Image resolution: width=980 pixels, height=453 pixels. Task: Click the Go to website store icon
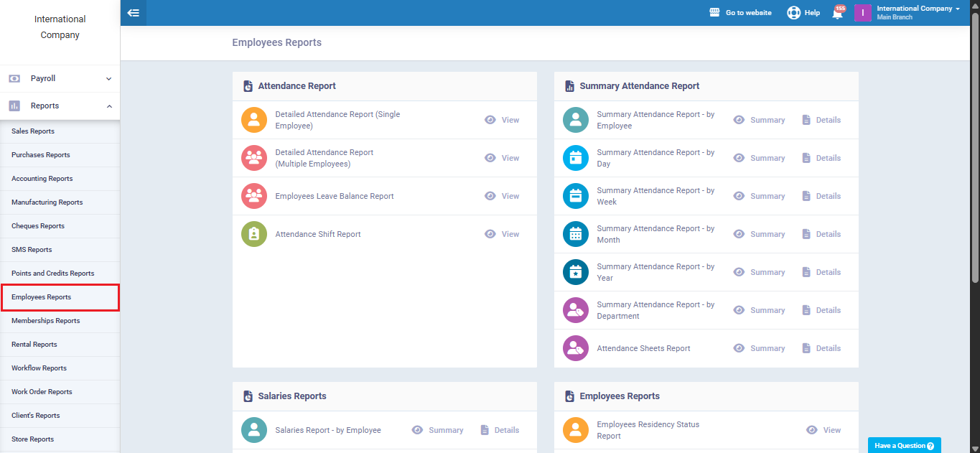tap(714, 13)
